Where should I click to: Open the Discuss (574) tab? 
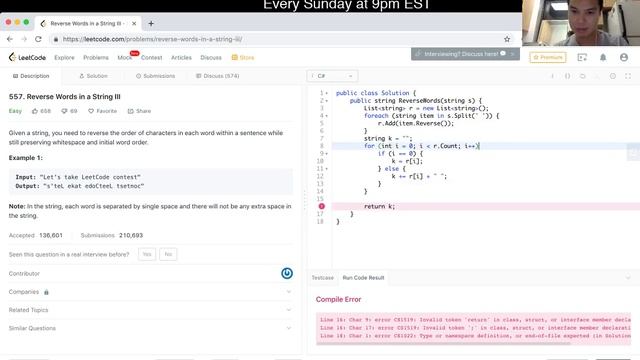click(218, 76)
